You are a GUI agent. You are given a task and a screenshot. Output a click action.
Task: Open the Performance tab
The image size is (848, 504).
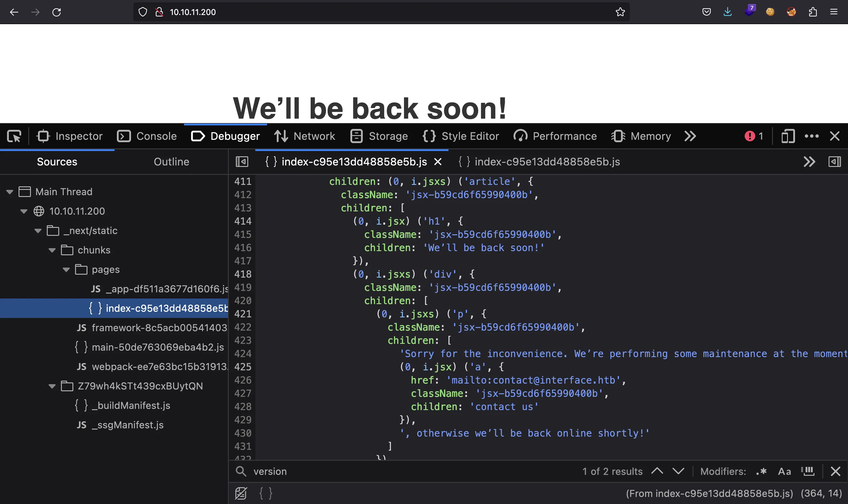click(x=555, y=136)
